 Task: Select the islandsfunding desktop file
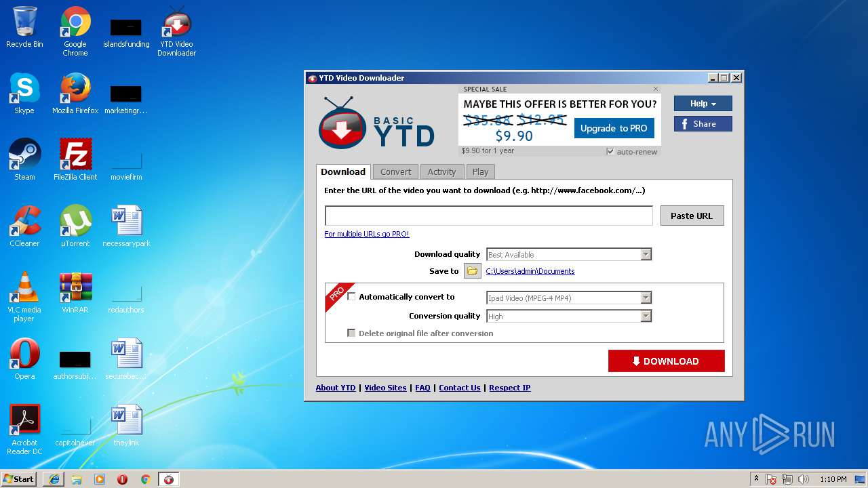126,33
